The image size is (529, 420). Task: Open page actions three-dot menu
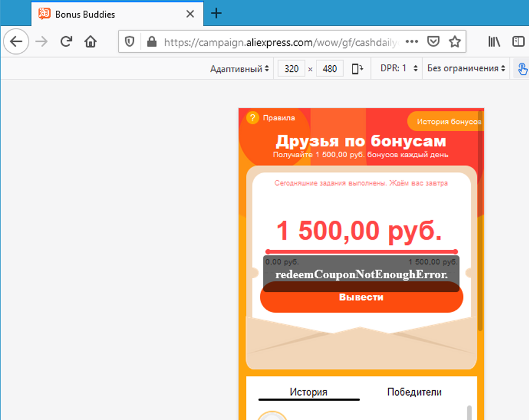(412, 42)
